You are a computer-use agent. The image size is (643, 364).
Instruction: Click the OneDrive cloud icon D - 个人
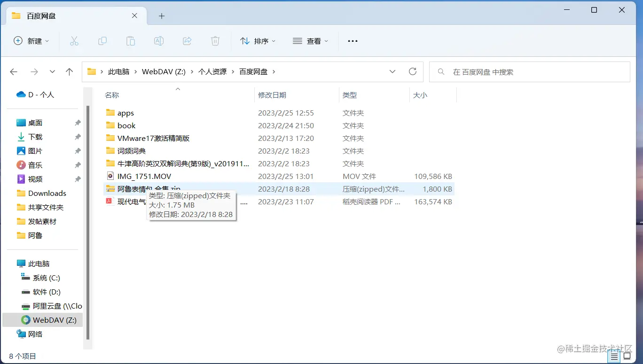pos(21,95)
